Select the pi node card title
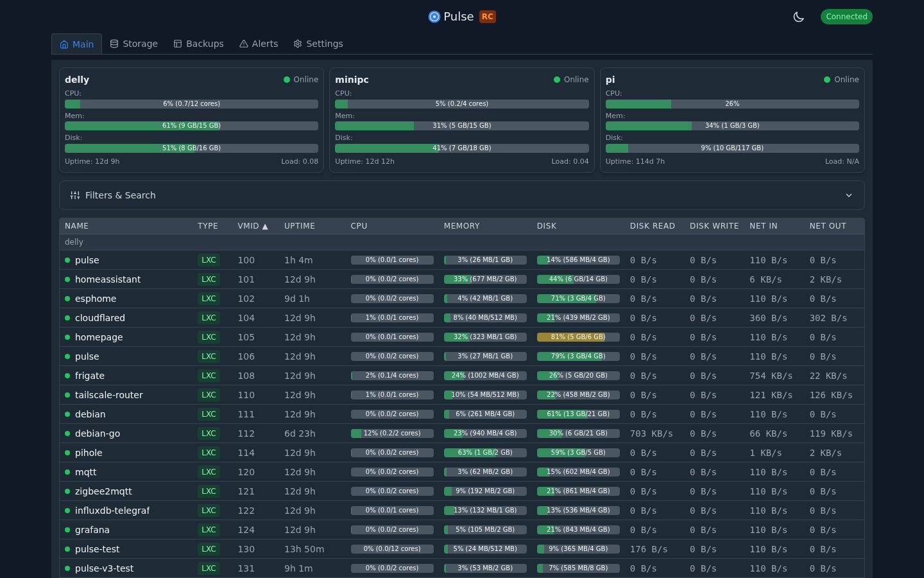The width and height of the screenshot is (924, 578). pyautogui.click(x=610, y=80)
